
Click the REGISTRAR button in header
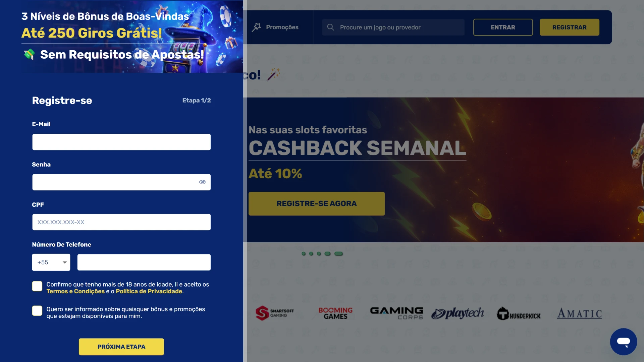(569, 27)
